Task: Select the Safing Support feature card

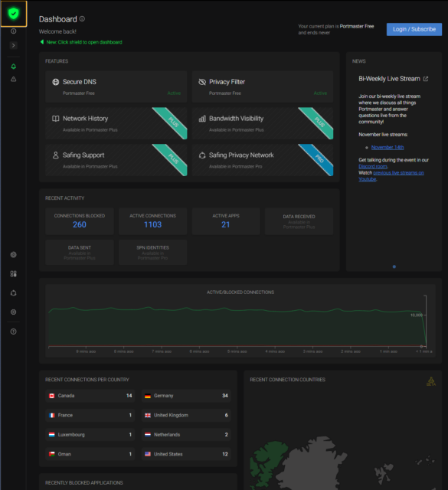Action: 116,160
